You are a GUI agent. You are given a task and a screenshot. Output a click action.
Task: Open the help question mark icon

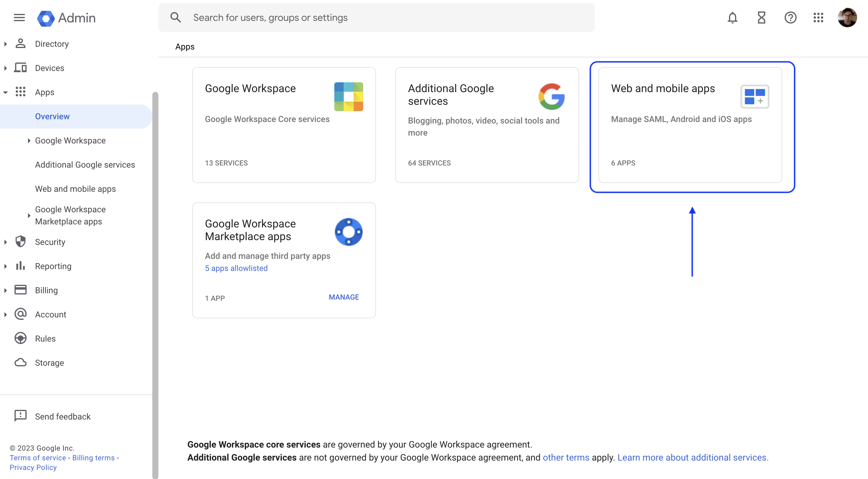(x=790, y=18)
